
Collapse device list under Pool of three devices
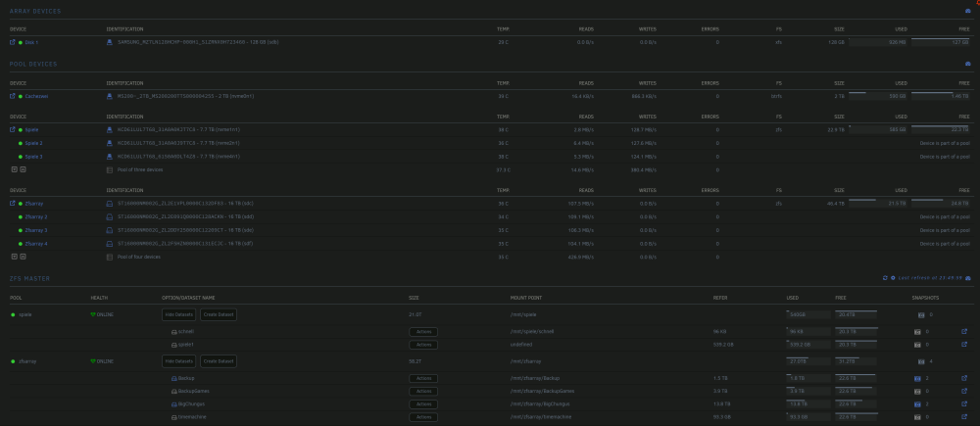[23, 169]
